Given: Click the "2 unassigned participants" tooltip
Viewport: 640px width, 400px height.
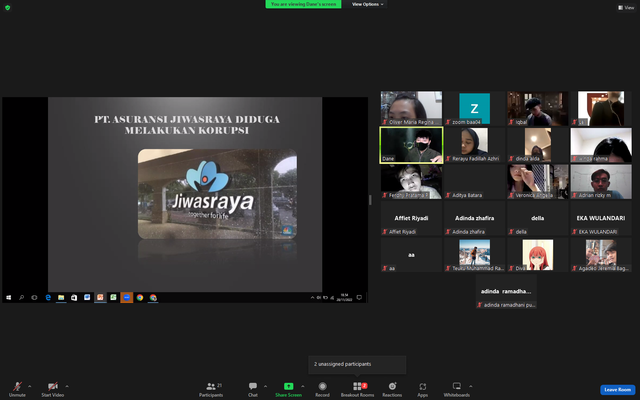Looking at the screenshot, I should click(x=357, y=364).
